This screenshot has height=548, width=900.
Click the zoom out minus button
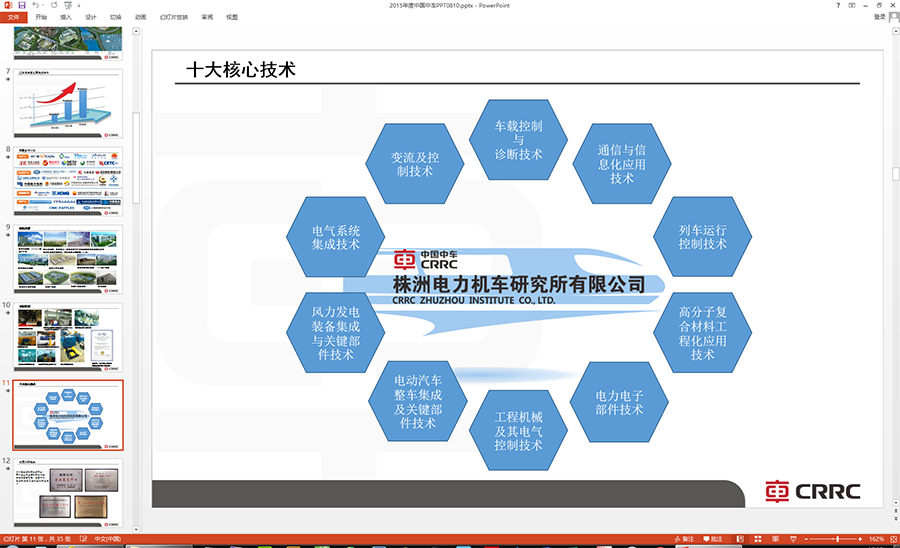pyautogui.click(x=806, y=539)
